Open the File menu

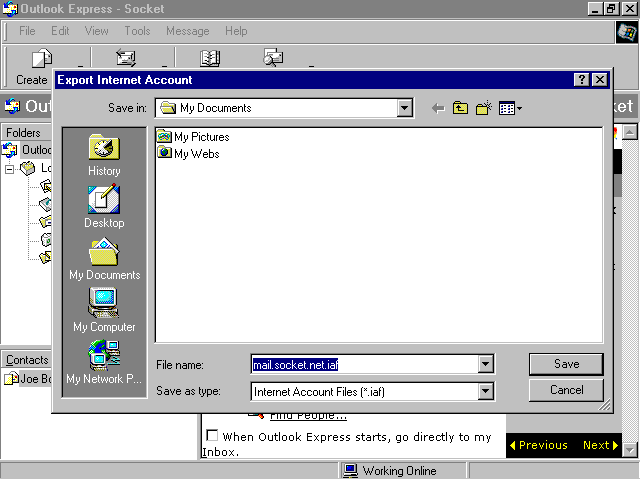pos(27,31)
